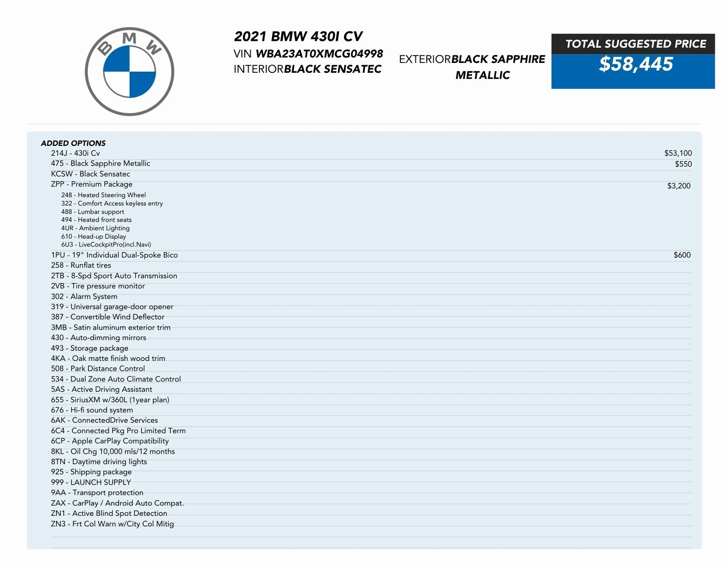The width and height of the screenshot is (728, 562).
Task: Click the $58,445 price box
Action: [635, 64]
